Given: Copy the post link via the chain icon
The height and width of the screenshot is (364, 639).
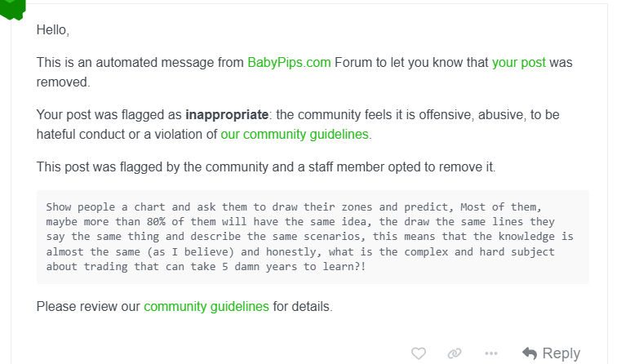Looking at the screenshot, I should pos(455,353).
